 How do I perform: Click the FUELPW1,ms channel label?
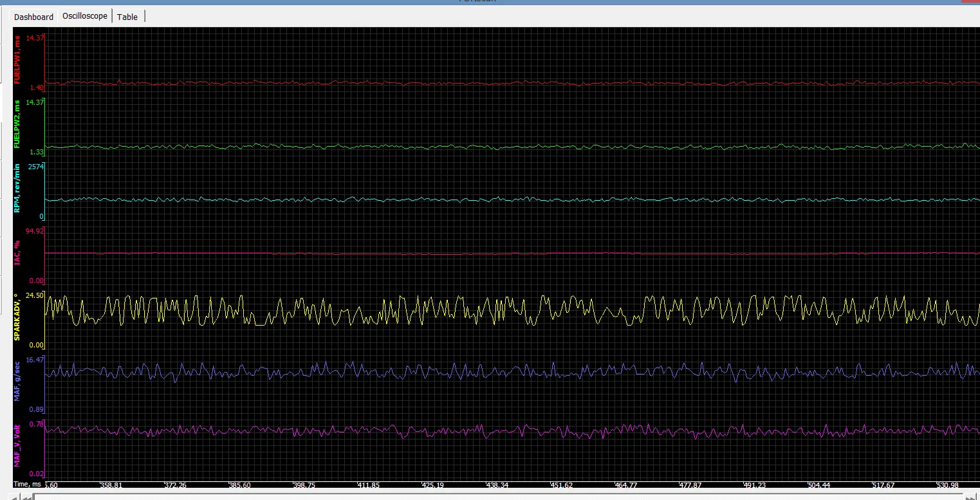[x=17, y=60]
